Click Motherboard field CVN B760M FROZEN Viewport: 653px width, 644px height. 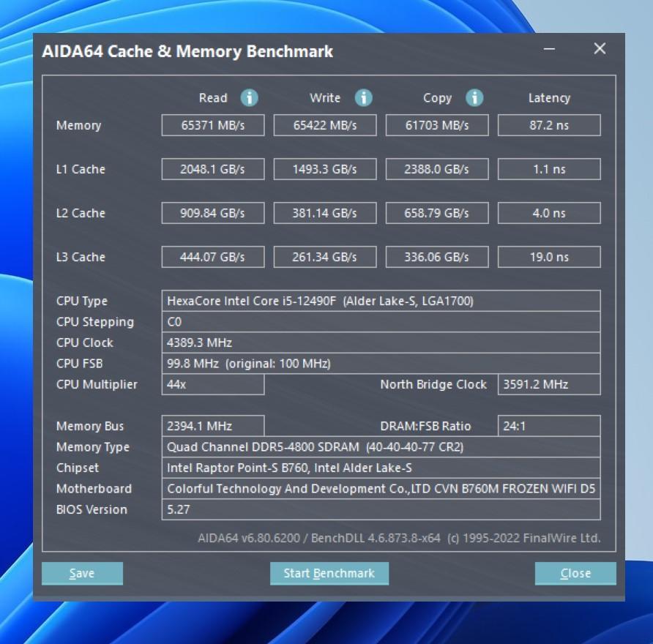click(381, 488)
